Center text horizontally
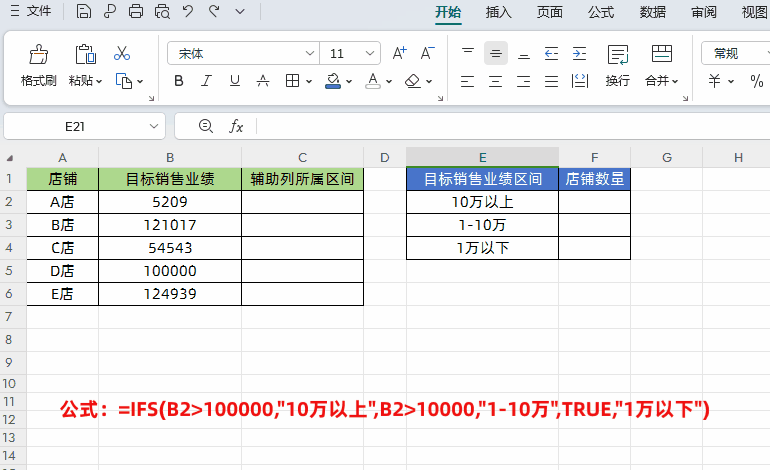Image resolution: width=770 pixels, height=470 pixels. click(x=495, y=81)
